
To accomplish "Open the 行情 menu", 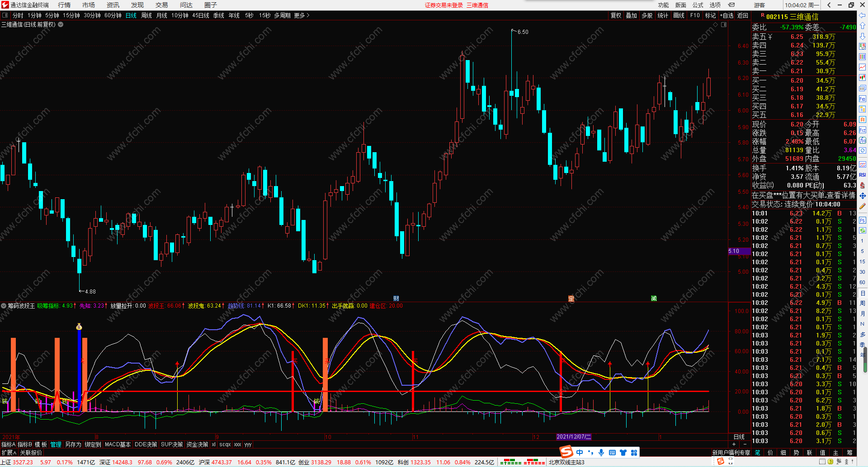I will point(64,5).
